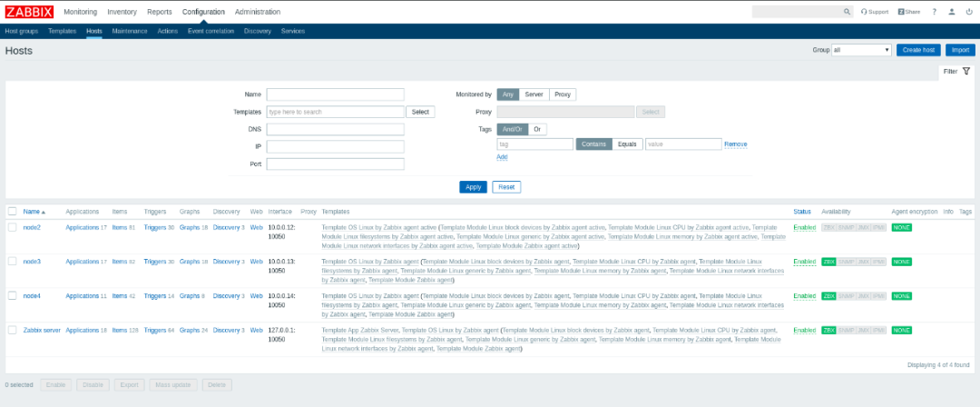
Task: Go to Event correlation submenu
Action: 211,31
